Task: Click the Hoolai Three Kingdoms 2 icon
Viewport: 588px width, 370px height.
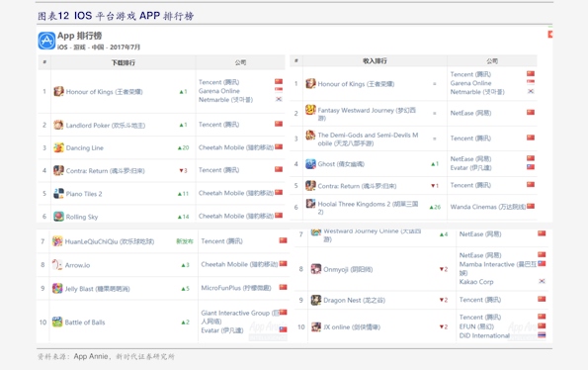Action: coord(310,204)
